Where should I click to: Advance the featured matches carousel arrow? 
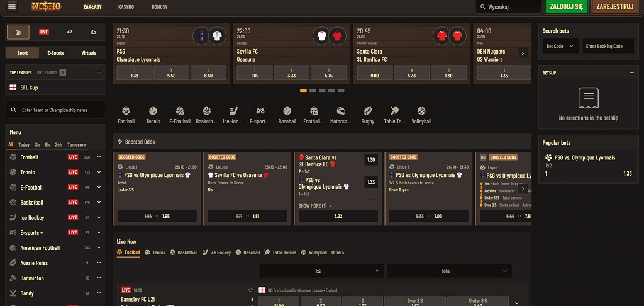[523, 53]
